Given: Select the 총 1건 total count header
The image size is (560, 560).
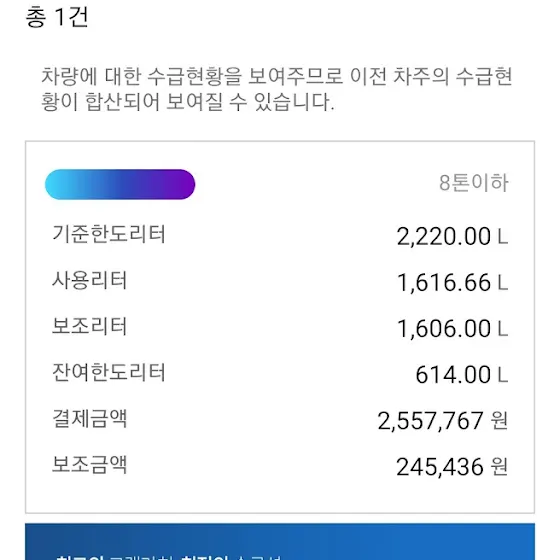Looking at the screenshot, I should [x=57, y=17].
